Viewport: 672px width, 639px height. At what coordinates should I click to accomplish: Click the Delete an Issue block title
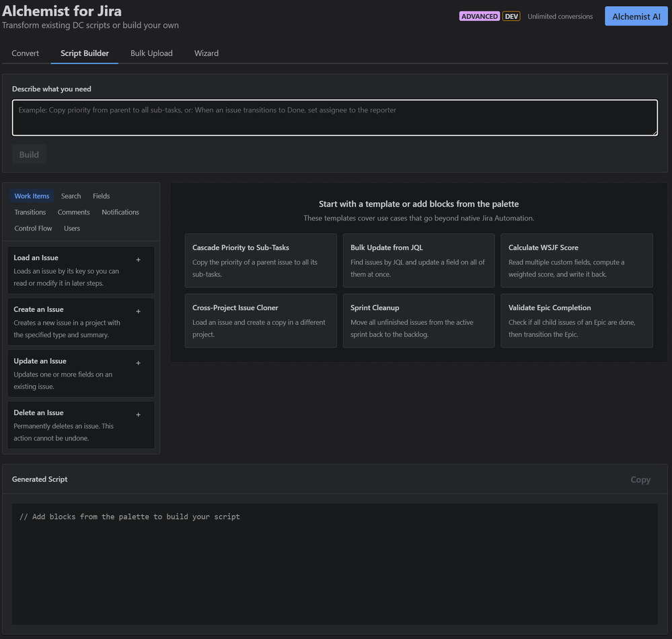point(38,413)
